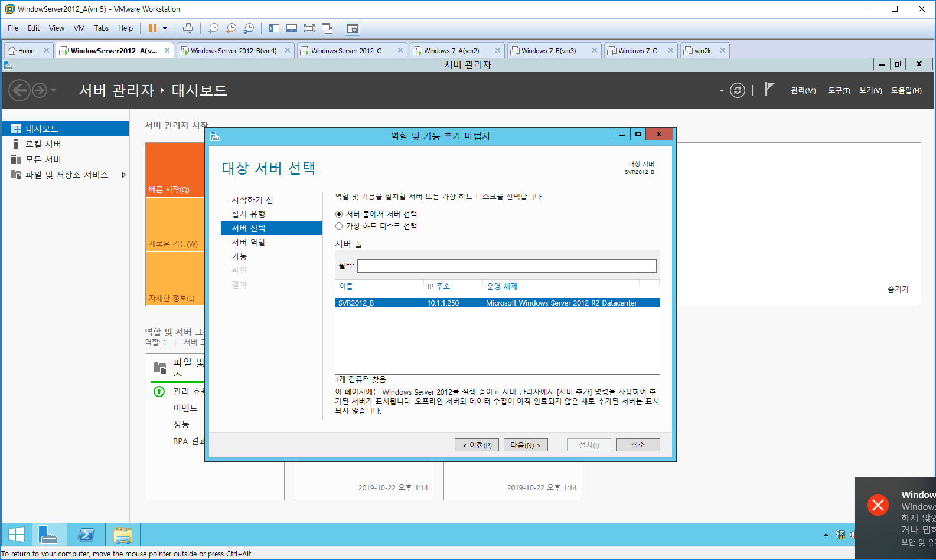This screenshot has width=936, height=560.
Task: Open the Windows Start button
Action: (x=17, y=535)
